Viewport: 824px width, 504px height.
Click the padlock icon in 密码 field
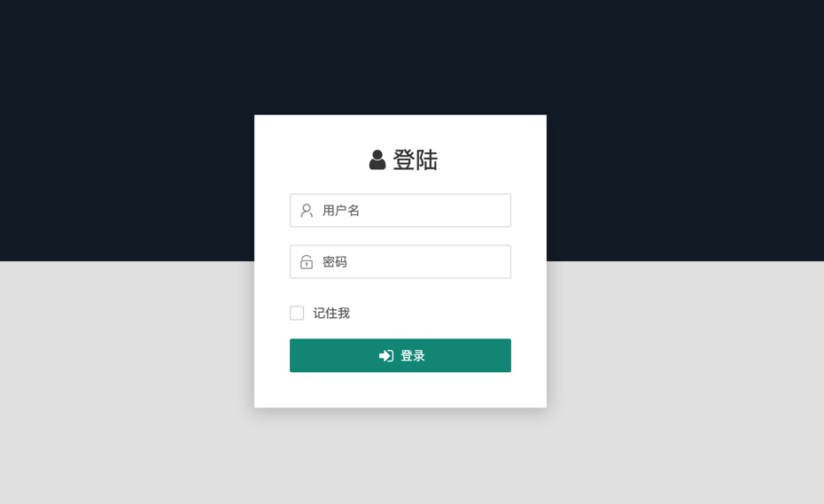[307, 261]
